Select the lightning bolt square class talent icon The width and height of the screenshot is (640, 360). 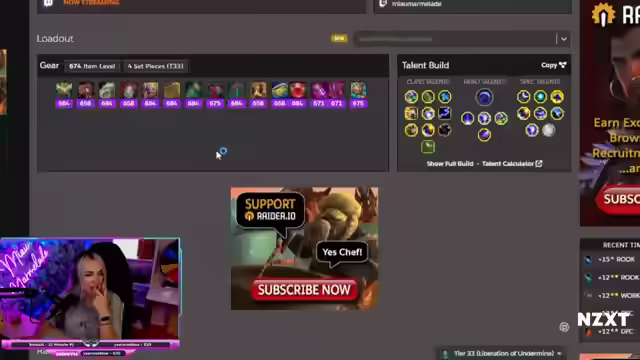coord(444,113)
